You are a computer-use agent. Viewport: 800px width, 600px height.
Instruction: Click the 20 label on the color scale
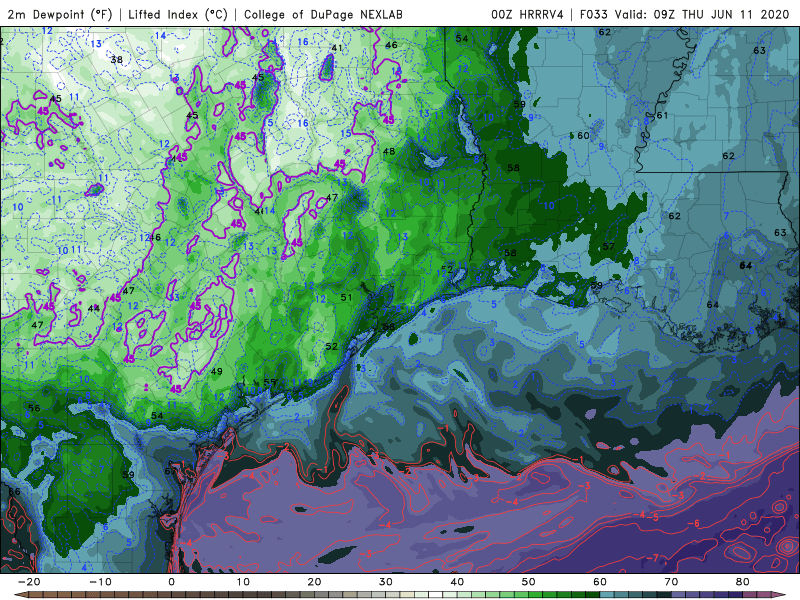[314, 582]
